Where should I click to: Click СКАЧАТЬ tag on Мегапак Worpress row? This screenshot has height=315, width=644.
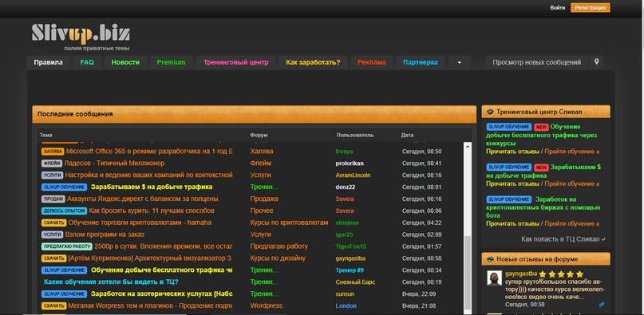[x=53, y=306]
